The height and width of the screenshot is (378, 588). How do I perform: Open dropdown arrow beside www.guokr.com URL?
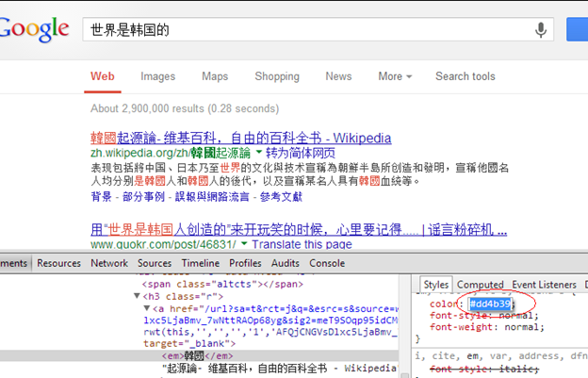point(244,244)
